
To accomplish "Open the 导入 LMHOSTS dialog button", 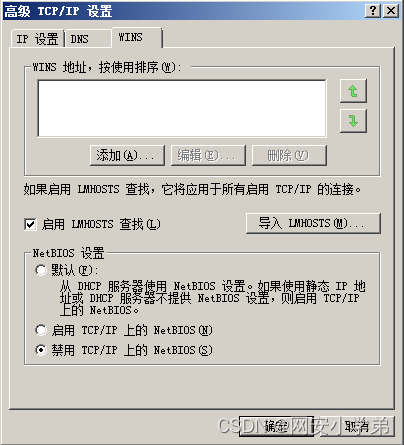I will click(313, 223).
